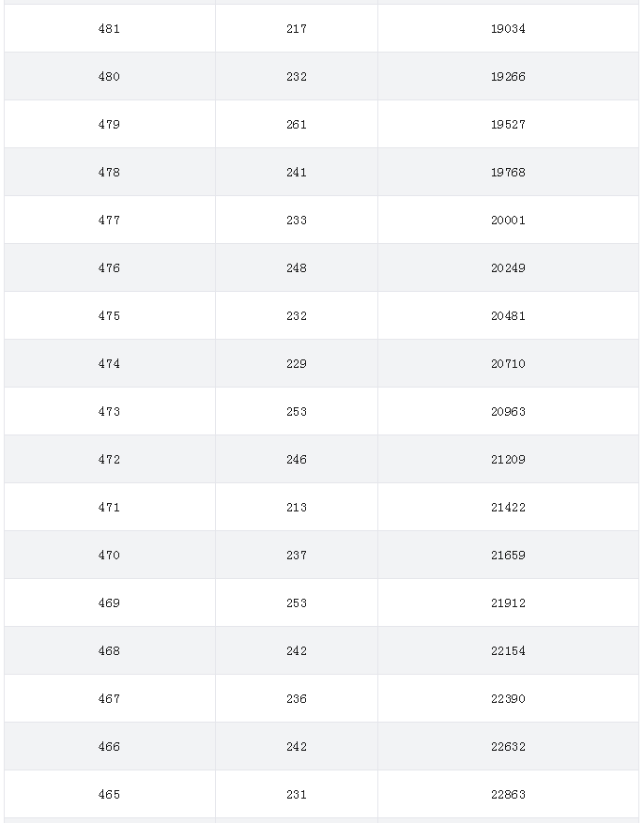Select the score cell 476
Viewport: 644px width, 823px height.
click(109, 267)
